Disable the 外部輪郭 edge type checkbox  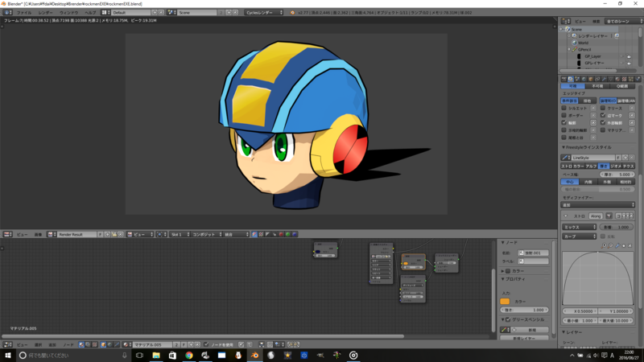tap(603, 123)
